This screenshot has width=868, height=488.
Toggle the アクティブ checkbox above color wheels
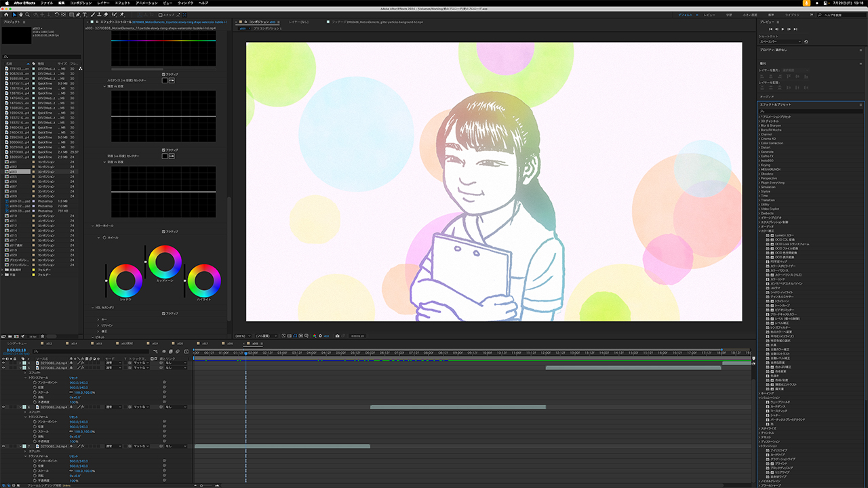point(164,231)
